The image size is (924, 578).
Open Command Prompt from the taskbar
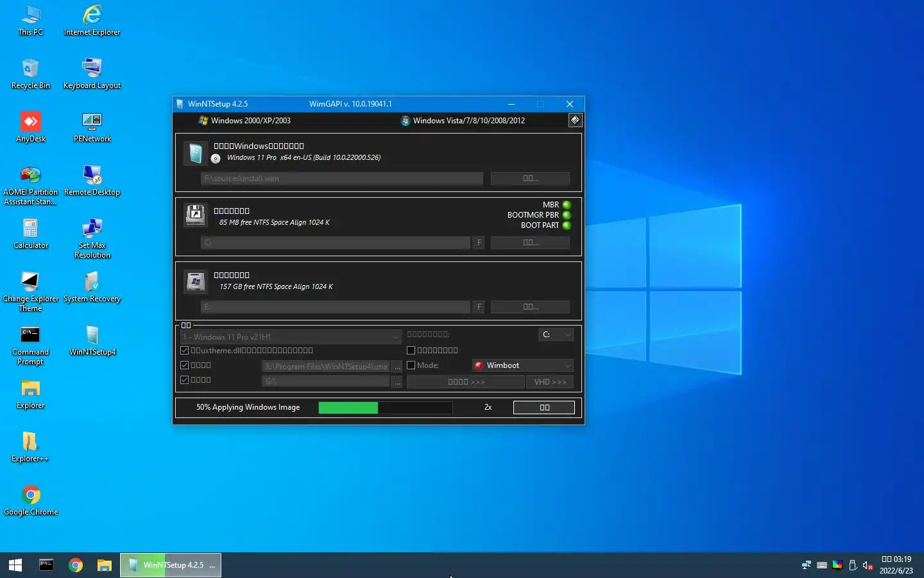[46, 565]
